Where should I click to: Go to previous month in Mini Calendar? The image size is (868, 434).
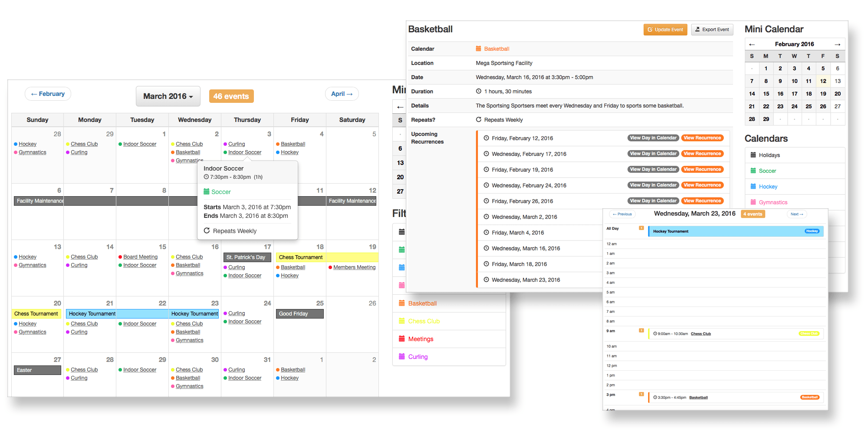752,44
